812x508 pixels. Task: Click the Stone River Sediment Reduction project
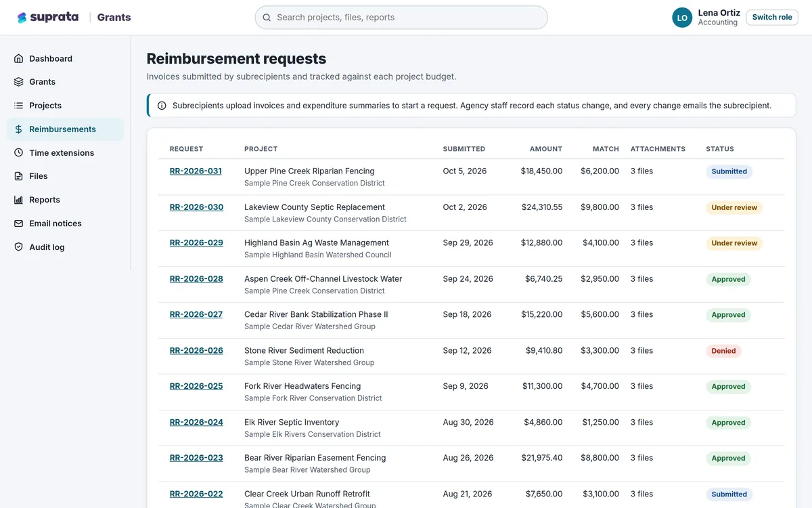pyautogui.click(x=304, y=351)
